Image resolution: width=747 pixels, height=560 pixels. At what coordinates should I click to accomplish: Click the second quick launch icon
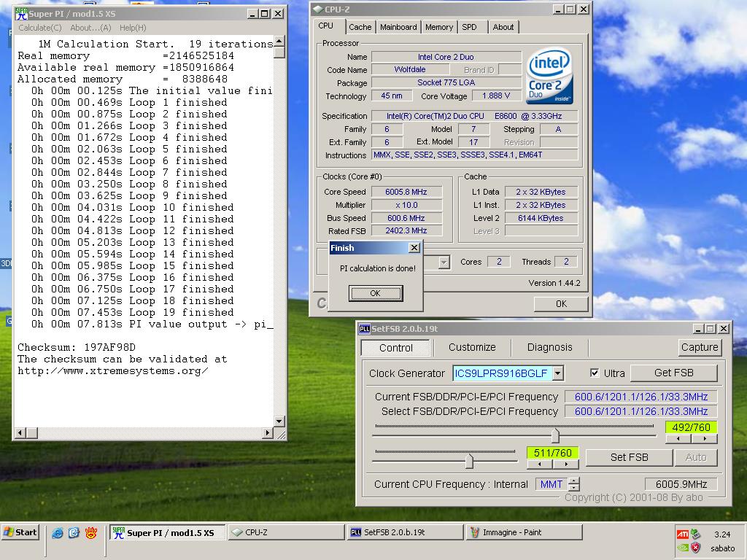(x=74, y=532)
